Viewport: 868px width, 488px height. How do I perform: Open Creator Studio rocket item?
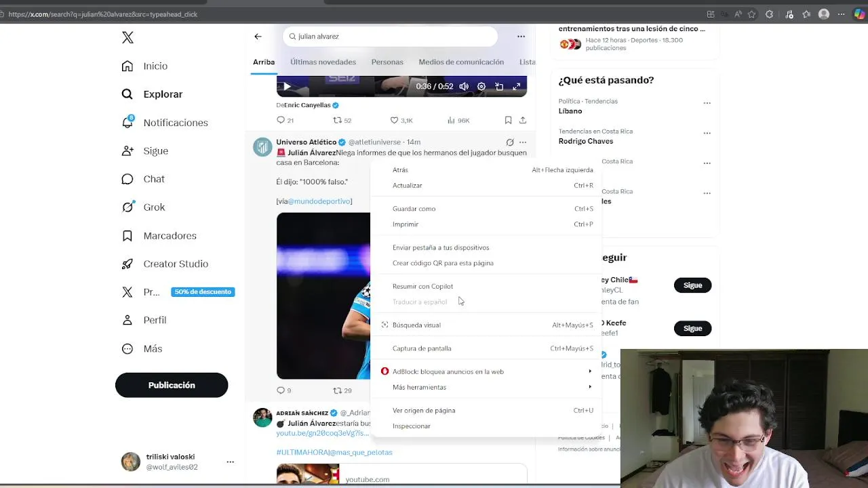tap(165, 264)
